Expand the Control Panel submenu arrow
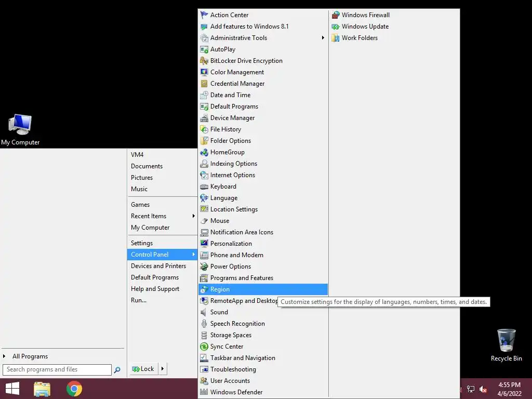Screen dimensions: 532x399 click(193, 255)
